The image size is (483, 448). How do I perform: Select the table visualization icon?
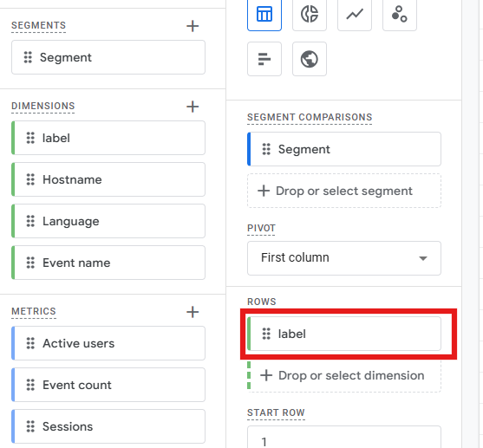[264, 14]
